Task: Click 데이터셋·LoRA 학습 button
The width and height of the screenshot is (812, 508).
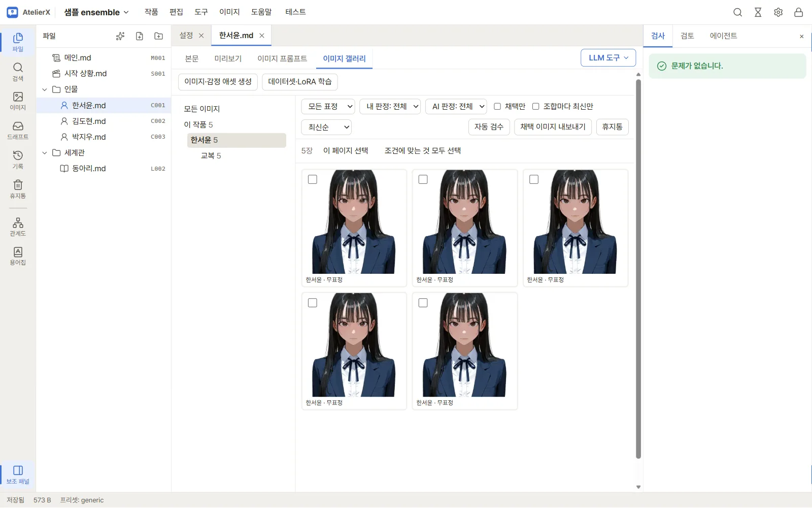Action: click(300, 82)
